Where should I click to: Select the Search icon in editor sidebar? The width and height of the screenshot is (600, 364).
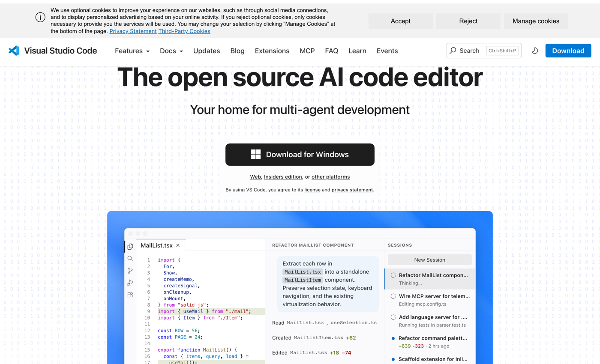pyautogui.click(x=130, y=258)
